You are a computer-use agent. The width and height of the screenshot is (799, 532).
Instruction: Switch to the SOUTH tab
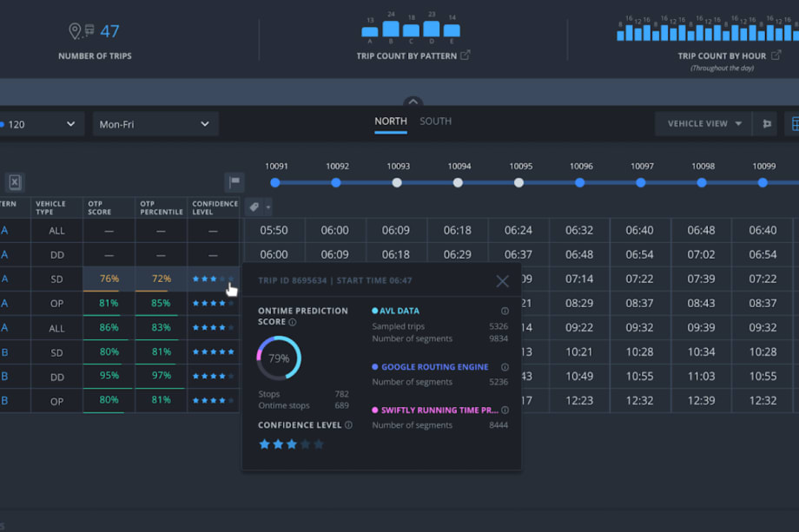pyautogui.click(x=435, y=122)
